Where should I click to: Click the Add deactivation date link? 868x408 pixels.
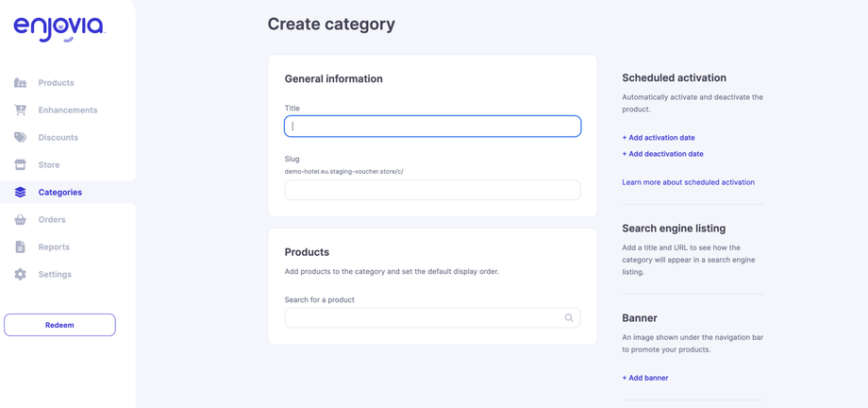tap(662, 154)
